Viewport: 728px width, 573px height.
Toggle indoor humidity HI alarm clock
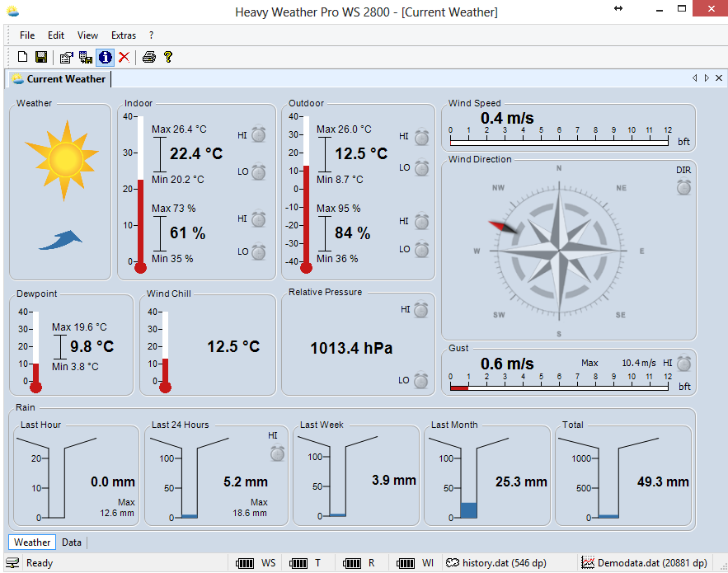(x=259, y=218)
